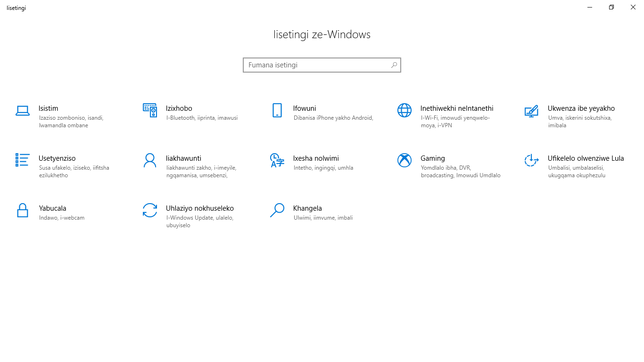The width and height of the screenshot is (644, 362).
Task: Click the 'Iisetingi ze-Windows' page heading
Action: tap(322, 34)
